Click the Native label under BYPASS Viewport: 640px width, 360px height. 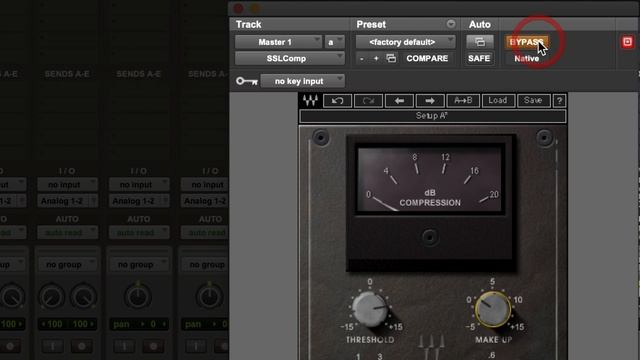[x=527, y=58]
